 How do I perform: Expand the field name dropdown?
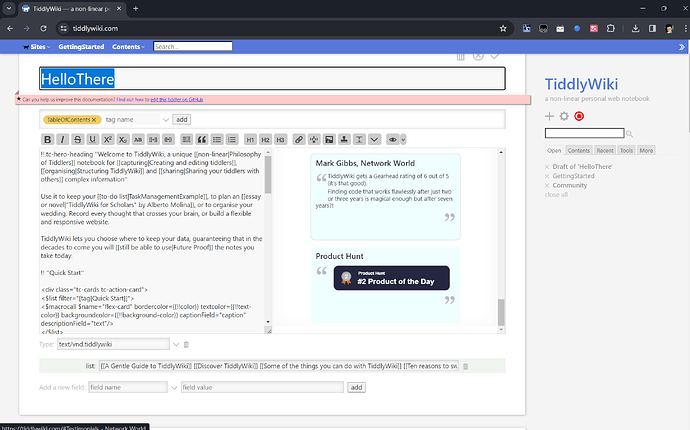[x=174, y=387]
